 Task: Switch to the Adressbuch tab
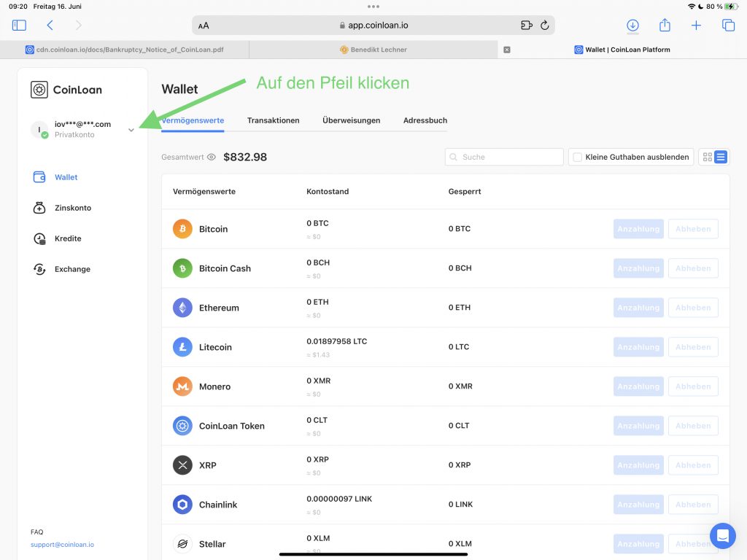425,120
